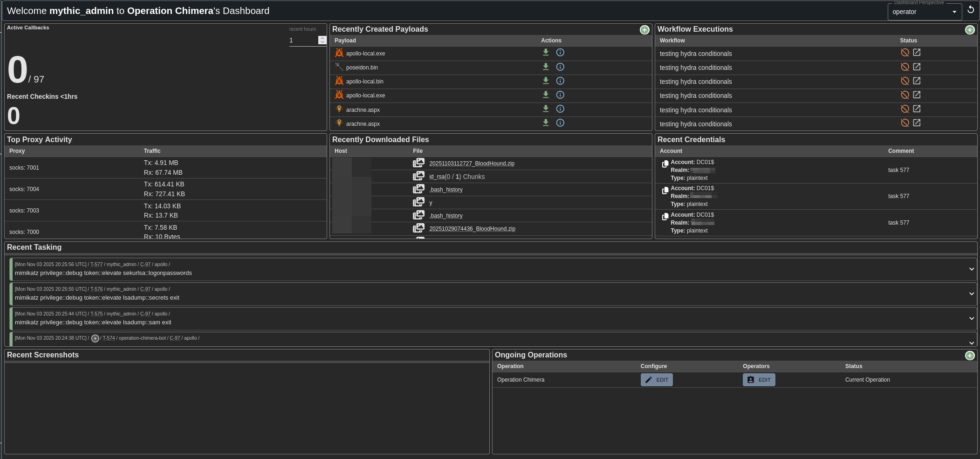980x459 pixels.
Task: Open the T-577 task link
Action: pyautogui.click(x=96, y=264)
